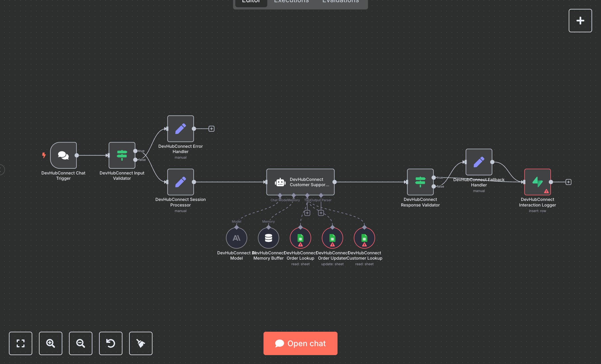
Task: Open the DevHubConnect Customer Support agent node
Action: [300, 182]
